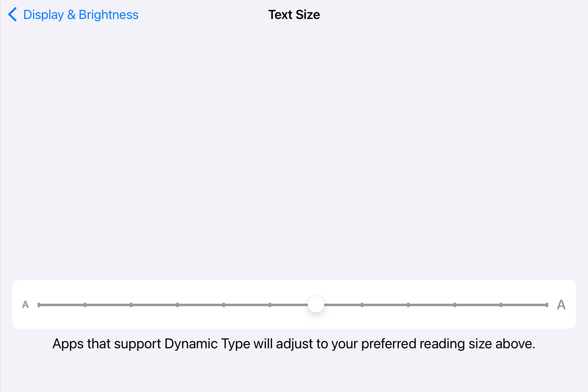Click the tick immediately left of thumb

point(270,305)
